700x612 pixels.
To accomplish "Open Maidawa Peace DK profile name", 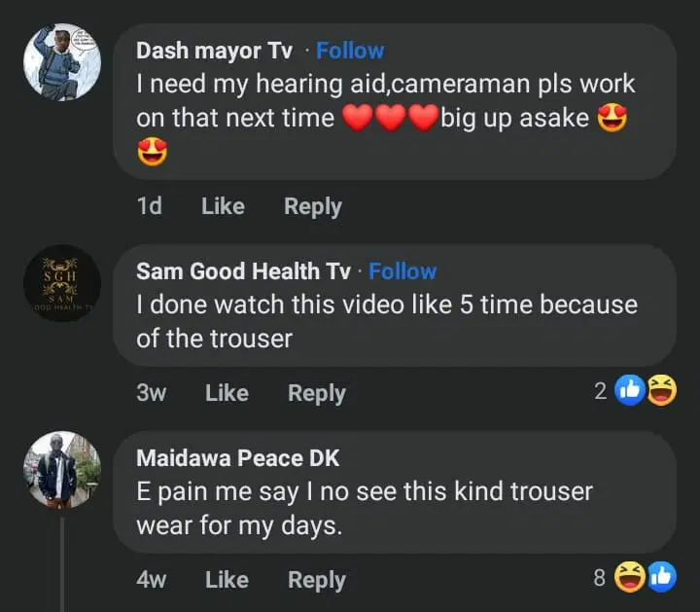I will click(x=237, y=458).
